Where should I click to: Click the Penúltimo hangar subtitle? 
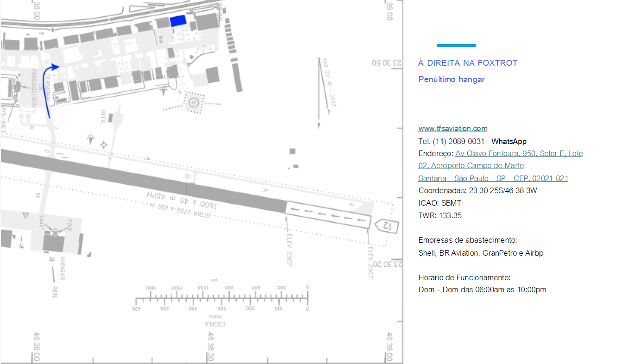click(x=451, y=79)
